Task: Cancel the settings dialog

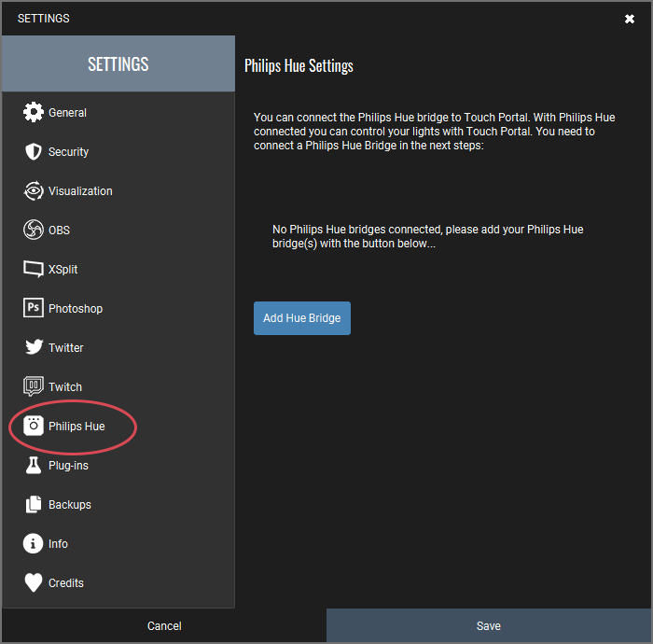Action: [164, 625]
